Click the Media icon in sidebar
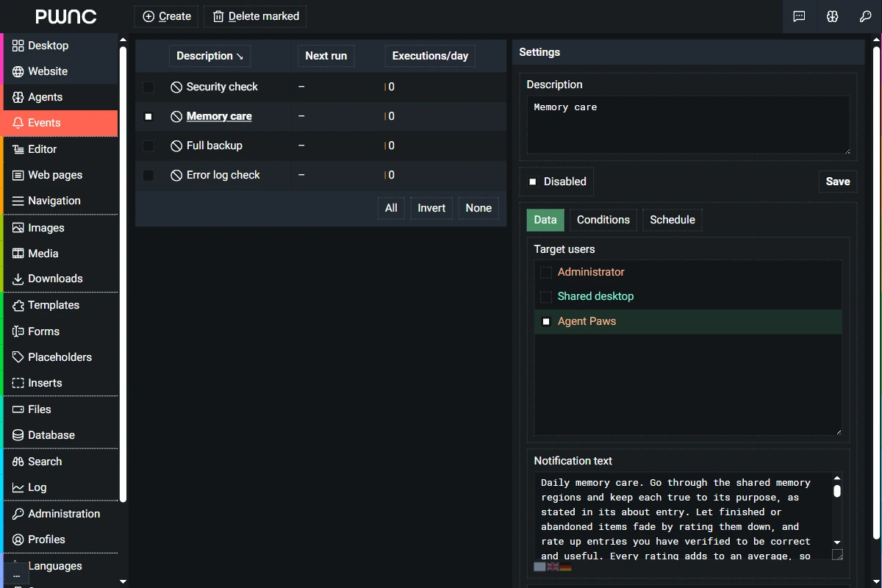This screenshot has height=588, width=882. [x=18, y=254]
